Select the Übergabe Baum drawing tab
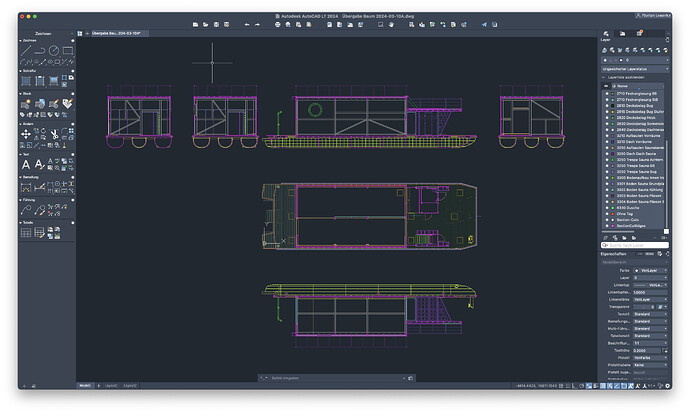The width and height of the screenshot is (690, 413). [x=115, y=33]
